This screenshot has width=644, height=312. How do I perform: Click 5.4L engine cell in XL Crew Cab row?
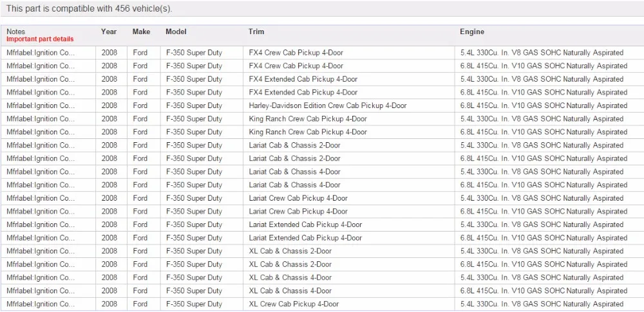click(549, 304)
